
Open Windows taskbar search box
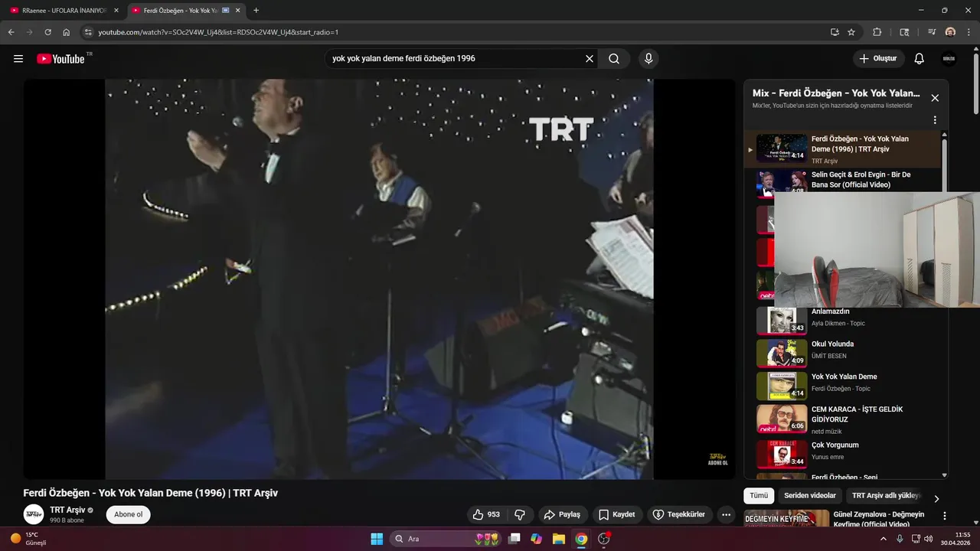pos(446,539)
